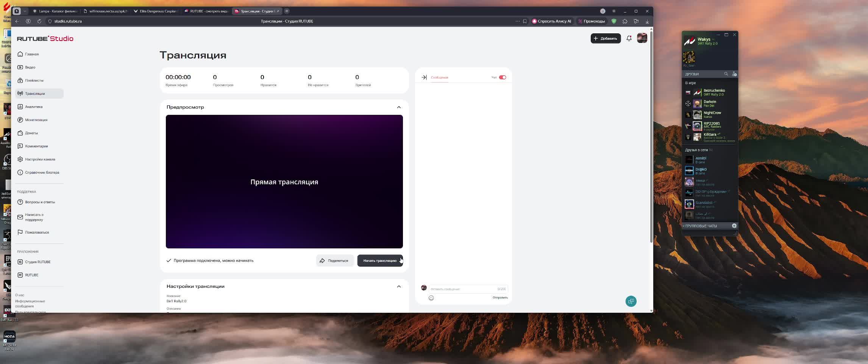Open the notifications bell
This screenshot has height=364, width=868.
tap(629, 38)
